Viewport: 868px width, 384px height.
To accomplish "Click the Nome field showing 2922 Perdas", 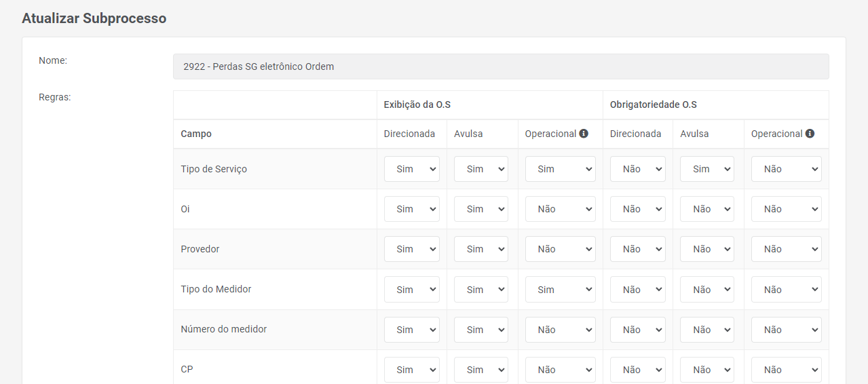I will (x=501, y=66).
